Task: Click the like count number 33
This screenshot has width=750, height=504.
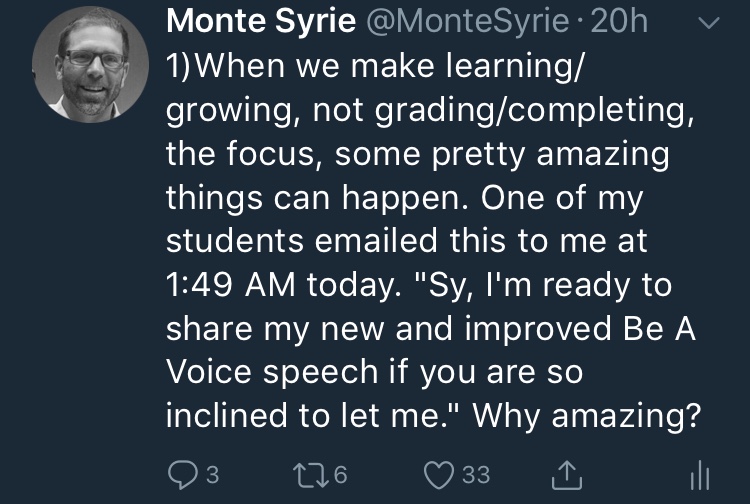Action: click(x=475, y=473)
